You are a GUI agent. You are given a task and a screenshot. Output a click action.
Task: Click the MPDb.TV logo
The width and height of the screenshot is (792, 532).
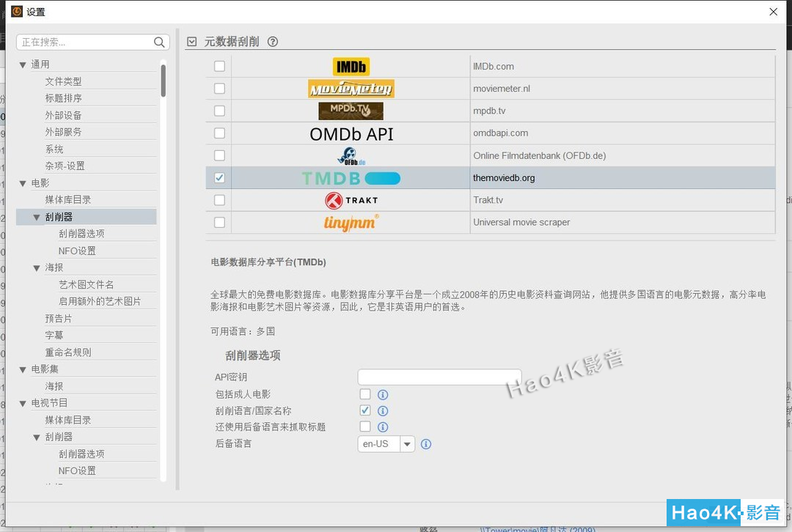351,111
